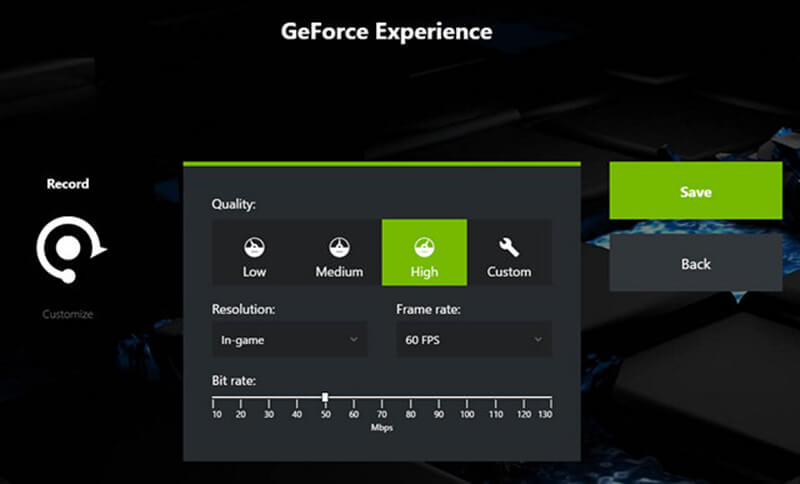Expand the 60 FPS frame rate dropdown
This screenshot has height=484, width=800.
tap(474, 340)
